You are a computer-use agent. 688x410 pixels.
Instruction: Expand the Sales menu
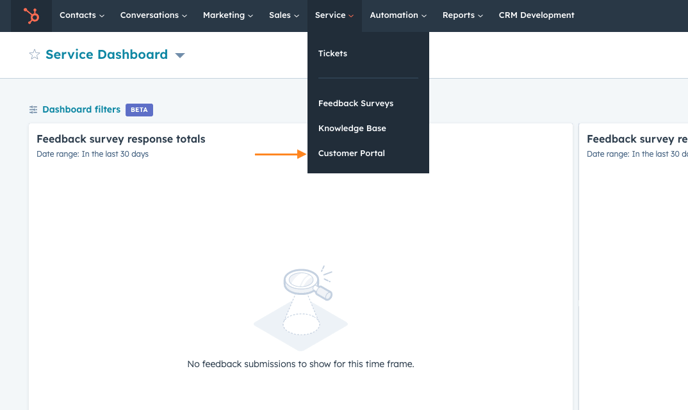tap(284, 15)
